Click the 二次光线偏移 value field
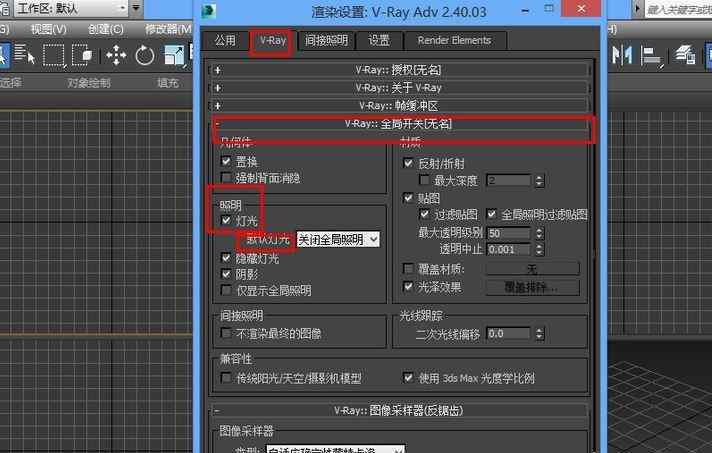Screen dimensions: 712x453 509,334
